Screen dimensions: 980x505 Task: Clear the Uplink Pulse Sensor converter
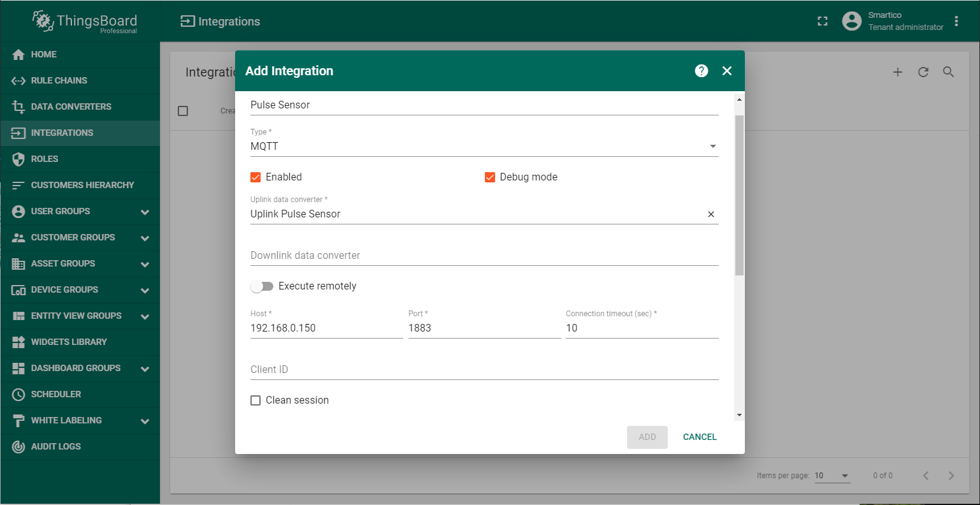coord(711,214)
